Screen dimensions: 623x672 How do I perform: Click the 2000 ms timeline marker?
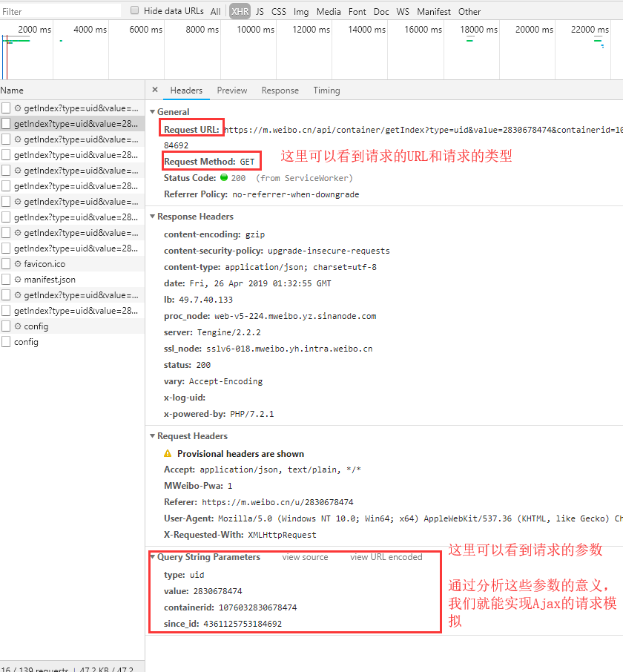34,30
